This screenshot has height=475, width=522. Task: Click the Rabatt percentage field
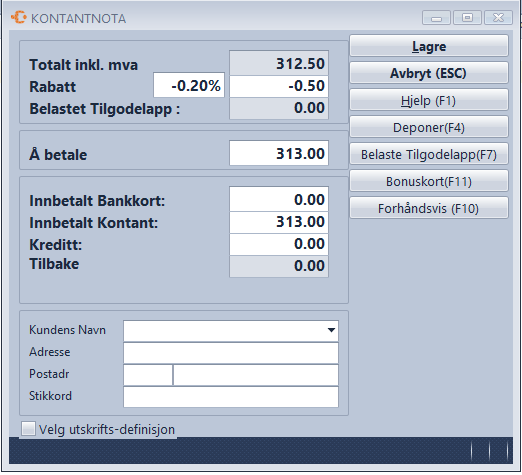tap(189, 85)
